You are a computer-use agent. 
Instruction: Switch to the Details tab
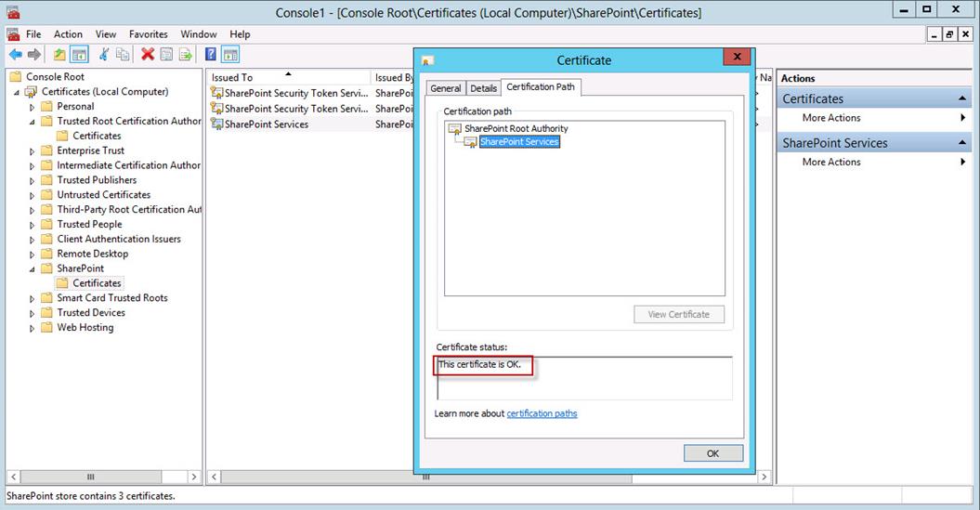483,88
